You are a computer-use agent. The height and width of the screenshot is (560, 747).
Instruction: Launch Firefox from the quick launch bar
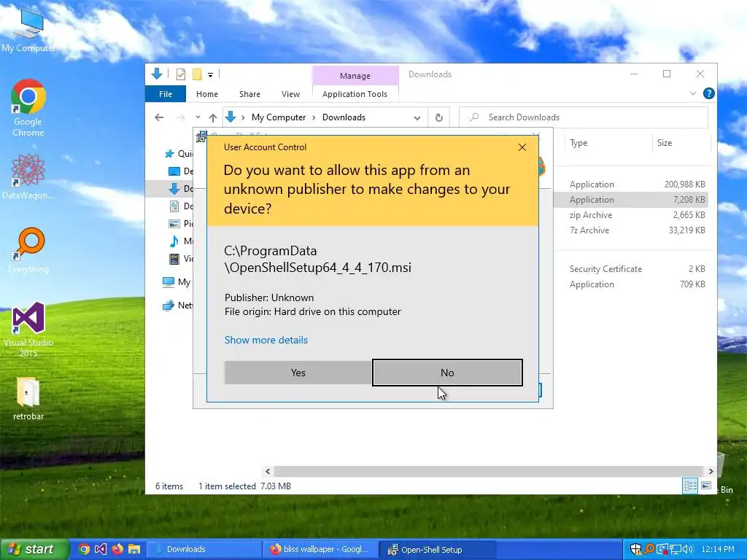tap(117, 549)
